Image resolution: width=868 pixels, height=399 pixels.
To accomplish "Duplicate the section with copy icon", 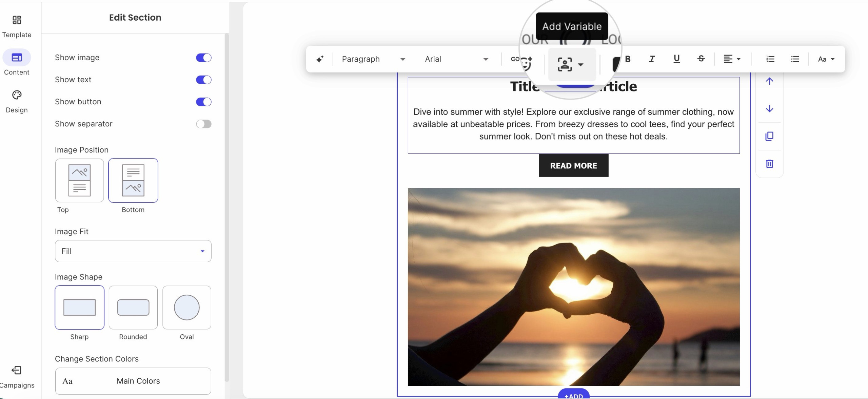I will (769, 136).
